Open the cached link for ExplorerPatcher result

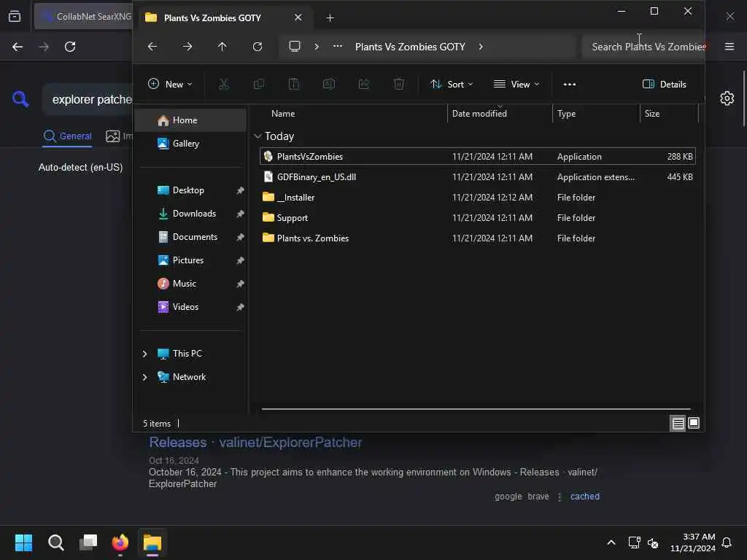(584, 496)
